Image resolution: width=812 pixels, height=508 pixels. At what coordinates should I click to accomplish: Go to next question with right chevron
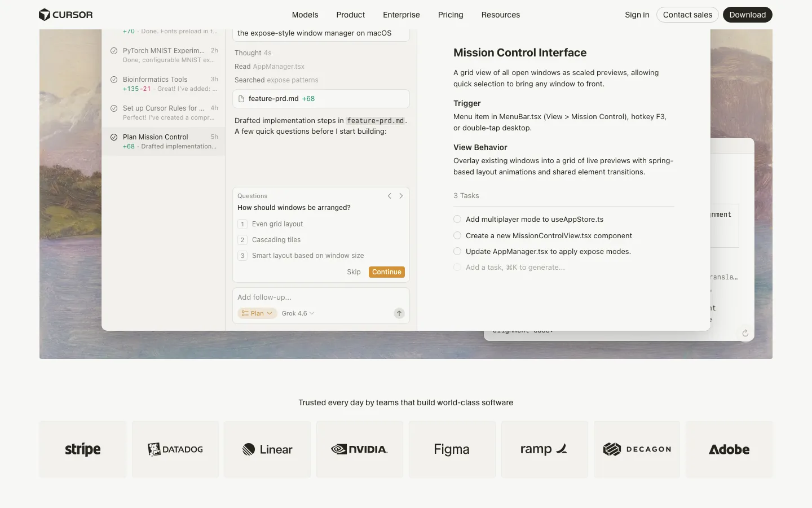(401, 196)
